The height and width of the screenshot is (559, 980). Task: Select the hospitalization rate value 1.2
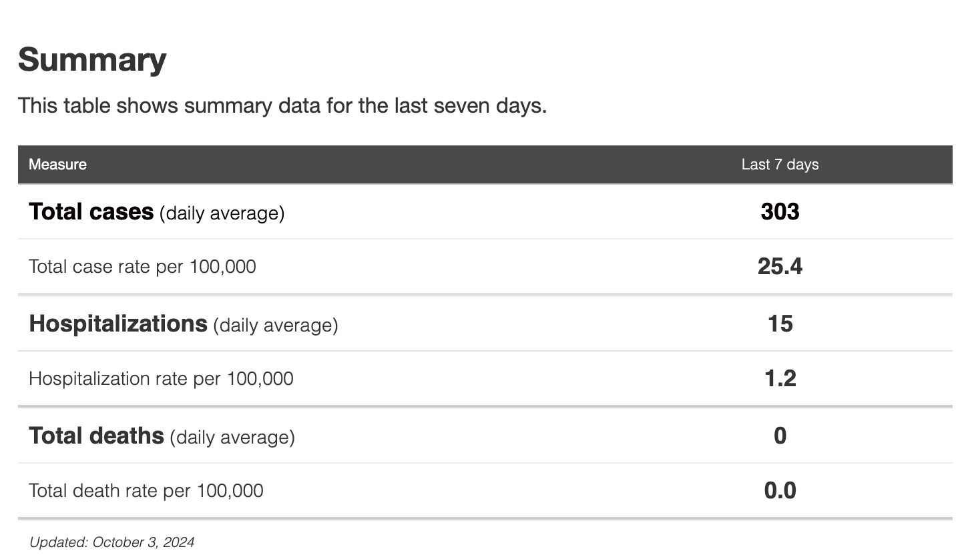click(780, 379)
